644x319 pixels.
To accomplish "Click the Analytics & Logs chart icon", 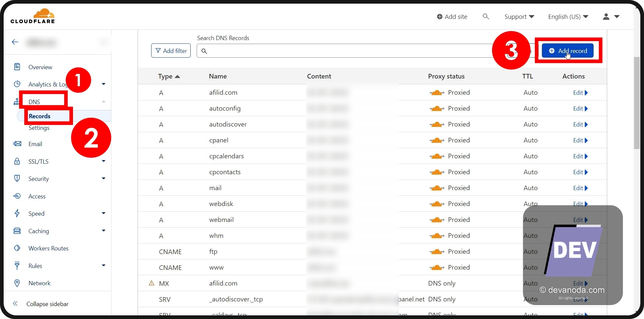I will pos(17,84).
